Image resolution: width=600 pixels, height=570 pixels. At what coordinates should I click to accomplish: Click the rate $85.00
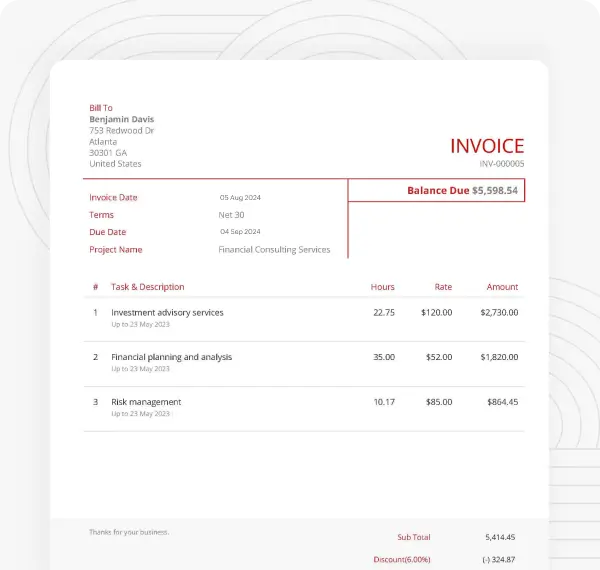pos(439,402)
